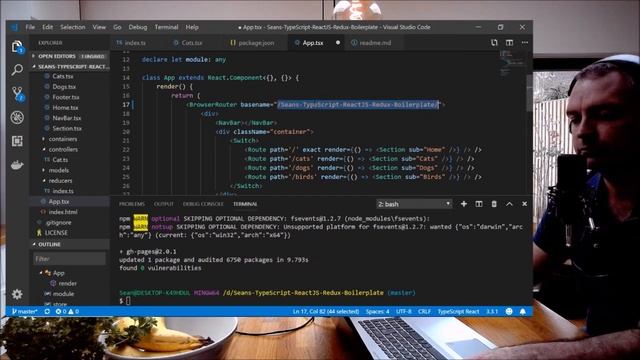
Task: Open the errors and warnings counter
Action: 67,311
